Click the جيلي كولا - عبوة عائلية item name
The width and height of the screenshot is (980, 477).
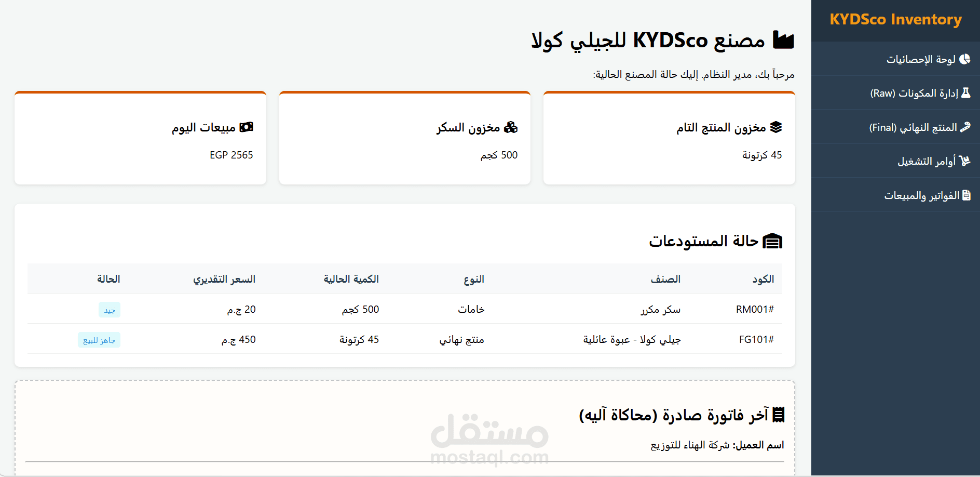coord(632,339)
